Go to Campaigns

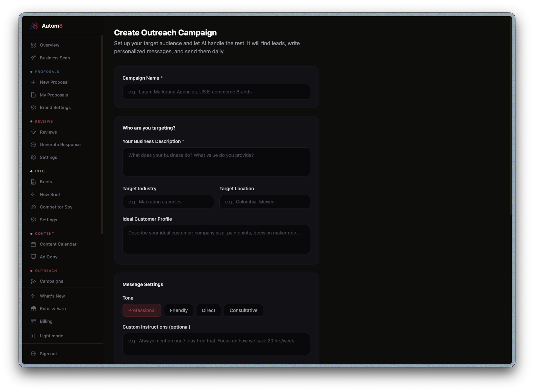(51, 281)
